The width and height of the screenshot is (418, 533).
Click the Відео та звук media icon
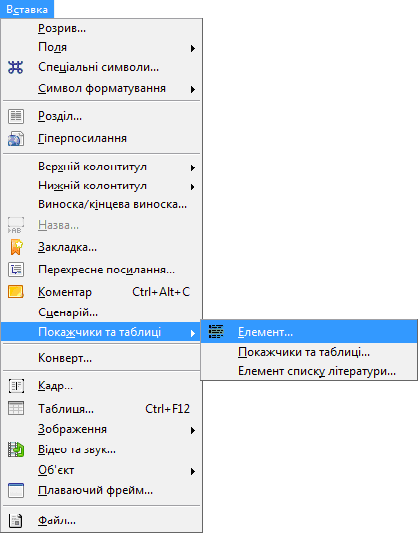point(16,449)
